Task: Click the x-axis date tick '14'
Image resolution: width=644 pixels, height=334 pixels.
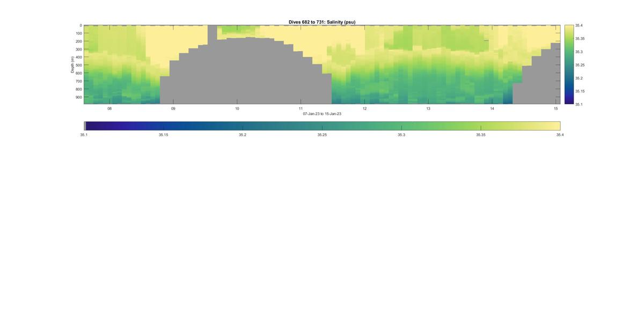Action: 492,108
